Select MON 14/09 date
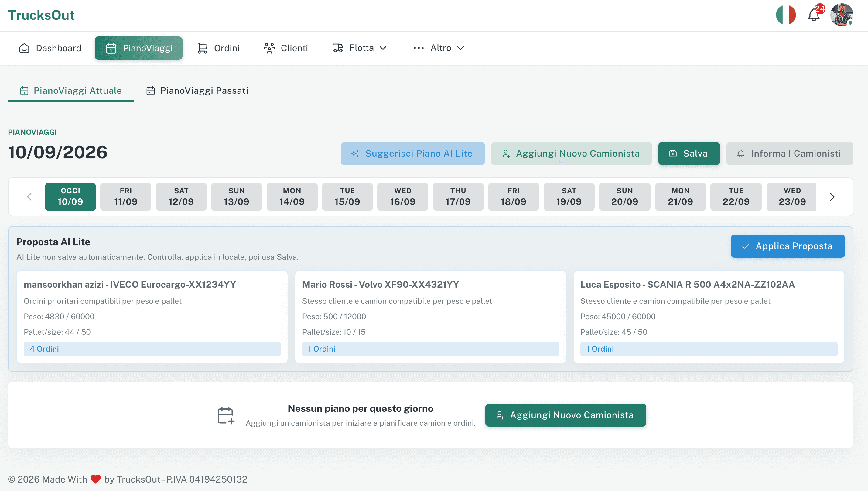 pyautogui.click(x=292, y=197)
